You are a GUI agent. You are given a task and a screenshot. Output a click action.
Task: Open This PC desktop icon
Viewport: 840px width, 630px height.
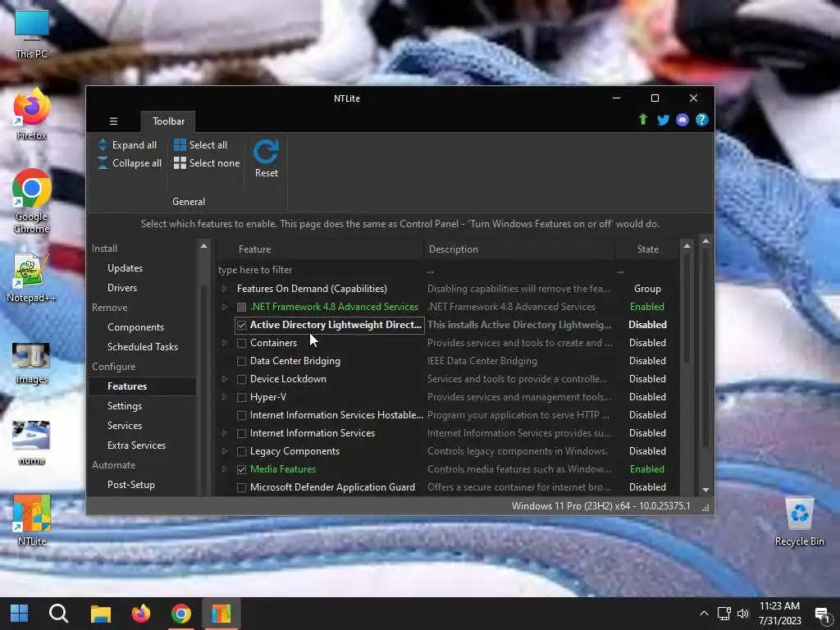[32, 33]
